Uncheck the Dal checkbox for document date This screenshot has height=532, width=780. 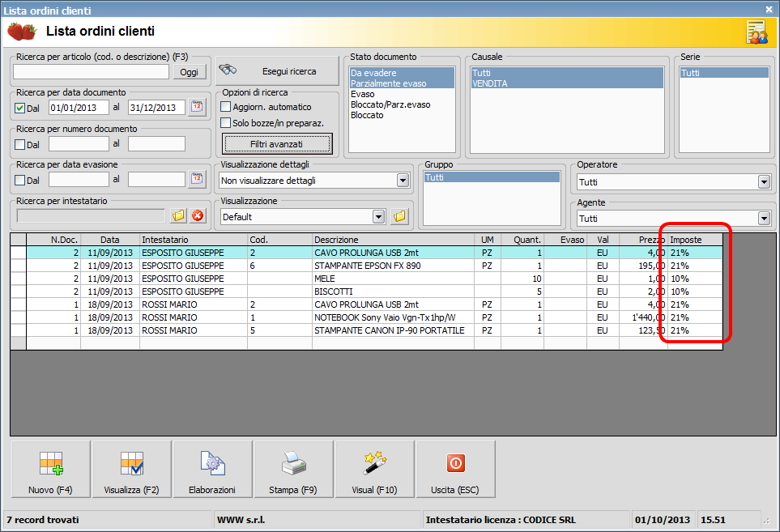pyautogui.click(x=20, y=108)
